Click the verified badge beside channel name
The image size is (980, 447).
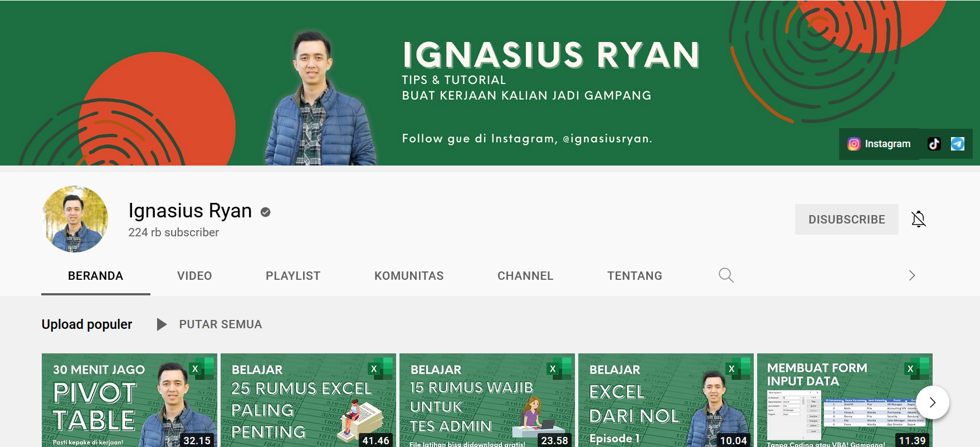(x=266, y=212)
